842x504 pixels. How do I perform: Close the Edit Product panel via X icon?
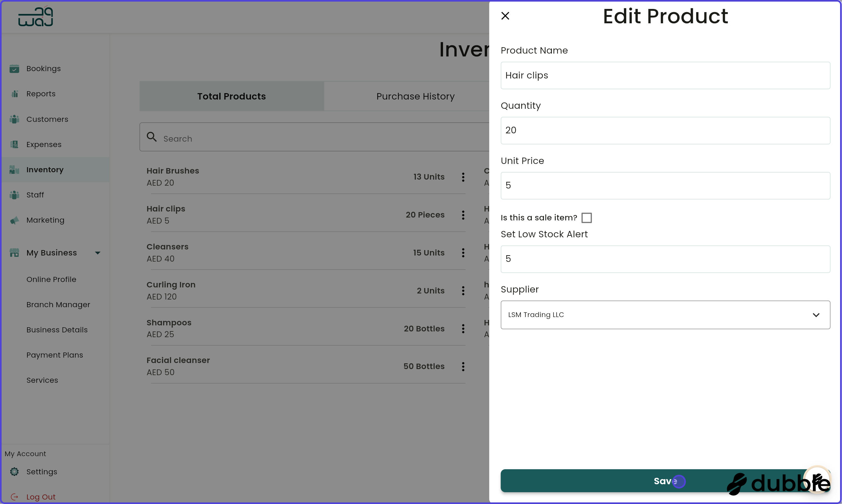point(505,16)
